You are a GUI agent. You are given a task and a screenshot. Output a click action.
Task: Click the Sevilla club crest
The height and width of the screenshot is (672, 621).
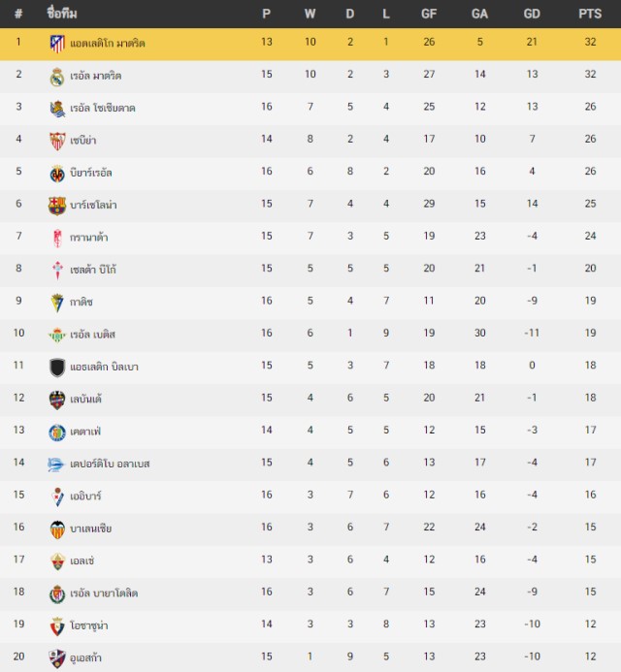[57, 141]
